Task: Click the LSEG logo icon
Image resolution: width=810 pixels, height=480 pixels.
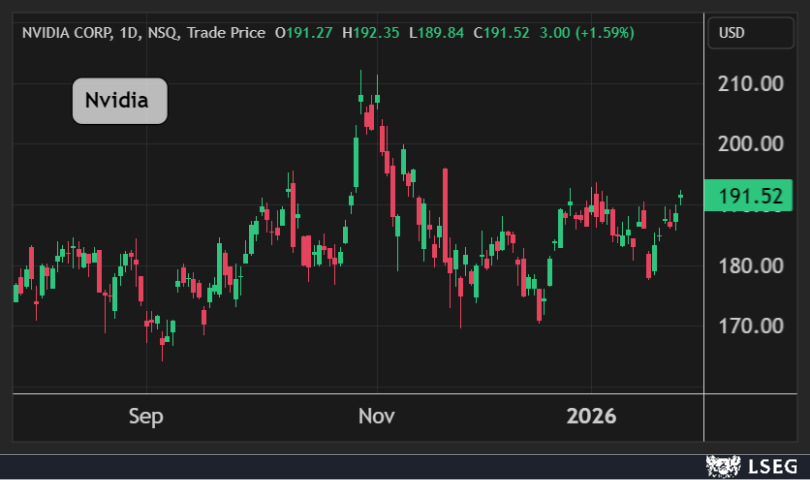Action: 720,466
